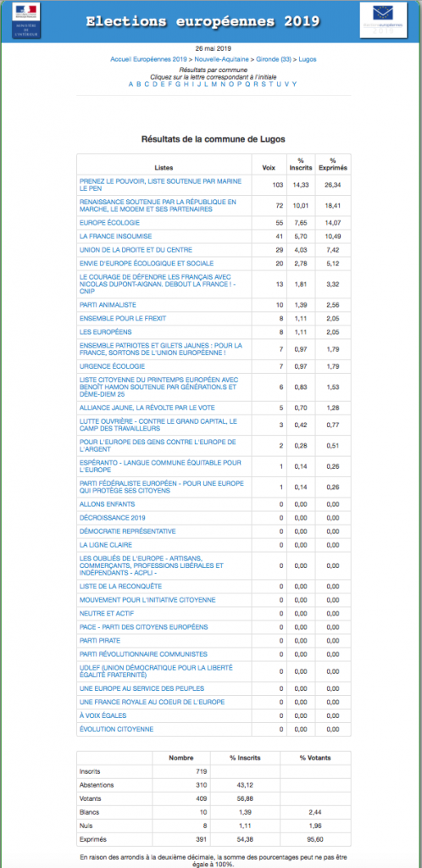Click the Exprimés % Votants value 95,60
The width and height of the screenshot is (422, 868).
pyautogui.click(x=316, y=838)
